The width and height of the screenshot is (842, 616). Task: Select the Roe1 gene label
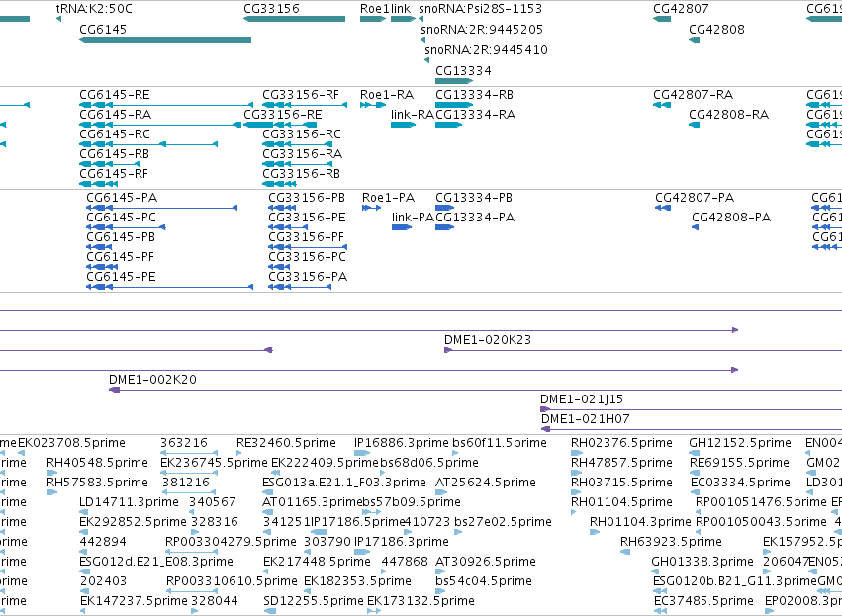(x=374, y=9)
